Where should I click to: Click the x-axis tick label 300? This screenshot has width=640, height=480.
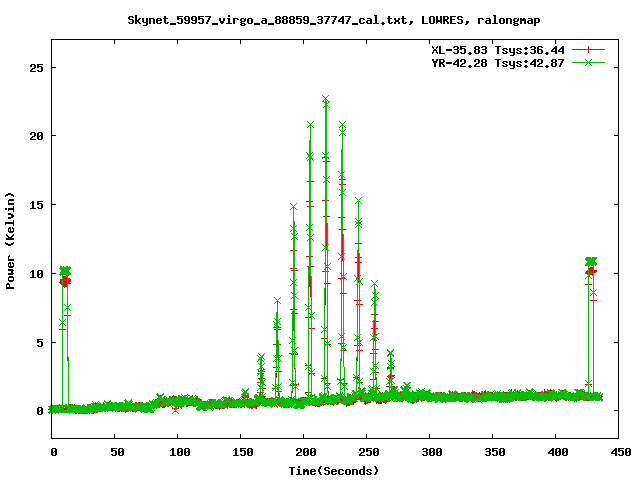[x=432, y=452]
